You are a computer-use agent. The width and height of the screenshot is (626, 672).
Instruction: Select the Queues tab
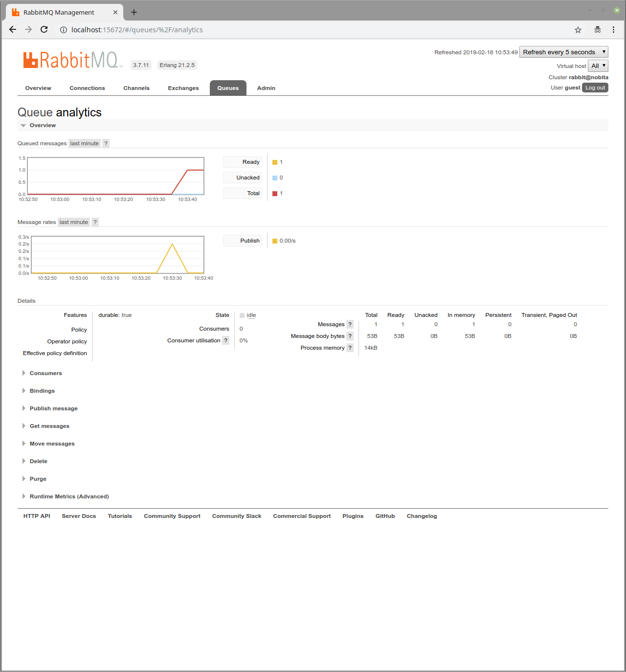tap(228, 88)
